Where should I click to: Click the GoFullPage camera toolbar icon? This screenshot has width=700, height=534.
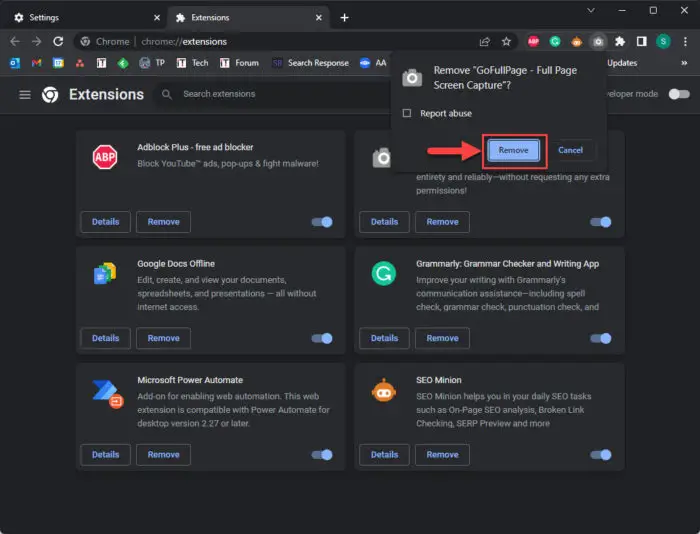598,42
